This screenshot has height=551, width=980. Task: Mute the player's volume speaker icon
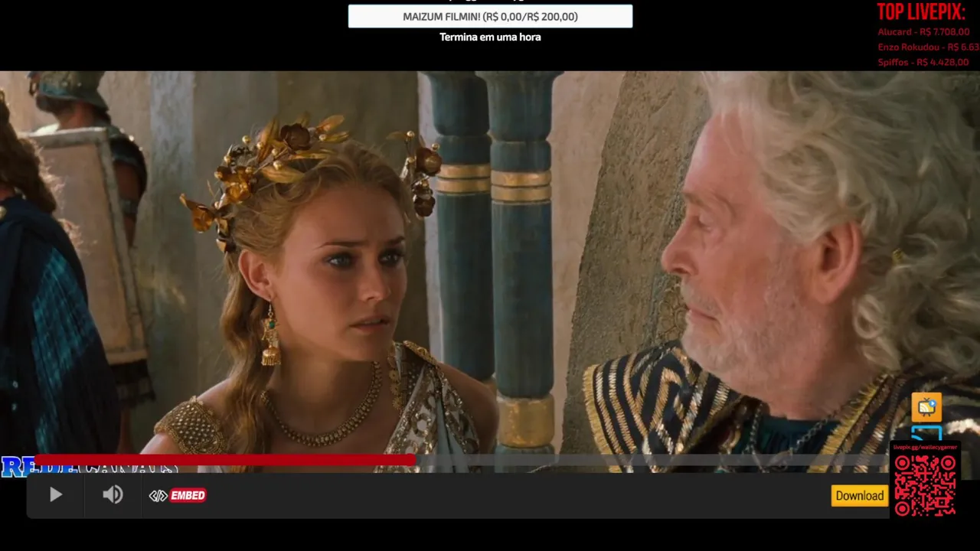pos(113,495)
